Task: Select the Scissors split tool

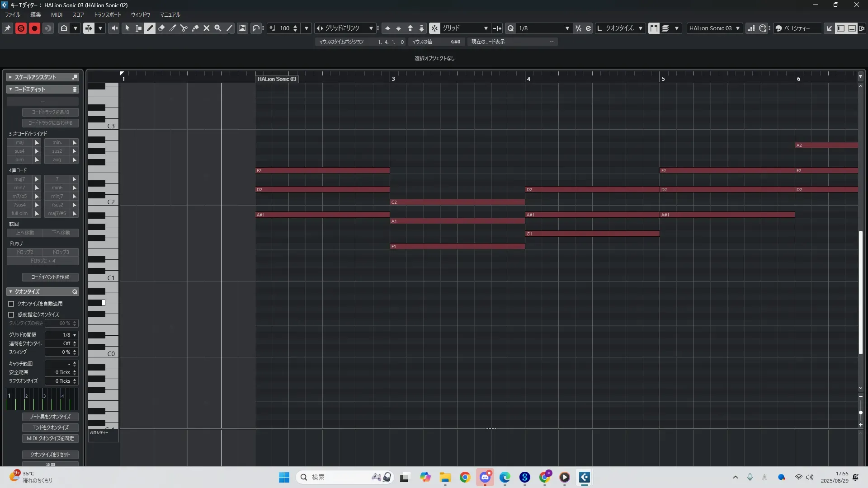Action: [x=184, y=28]
